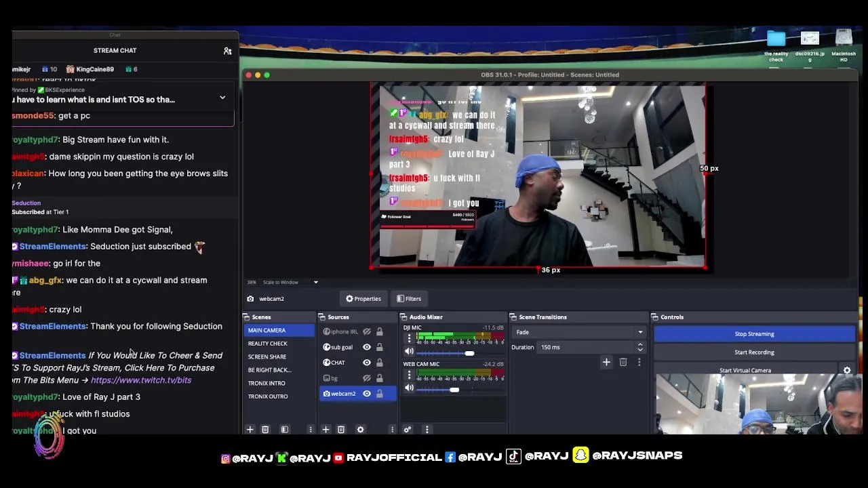Open DJI MIC options three-dot menu
This screenshot has width=868, height=488.
(409, 338)
